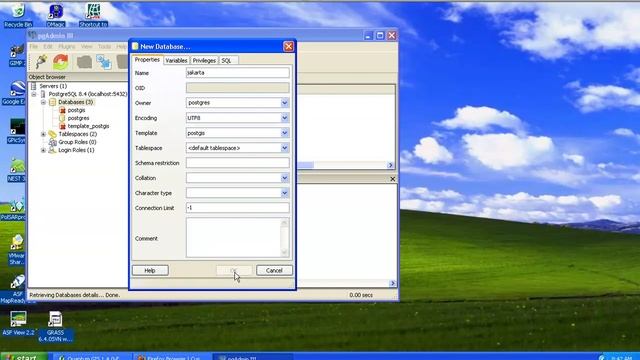Select PostgreSQL 8.4 (localhost:5432) server node
This screenshot has height=360, width=640.
point(88,94)
